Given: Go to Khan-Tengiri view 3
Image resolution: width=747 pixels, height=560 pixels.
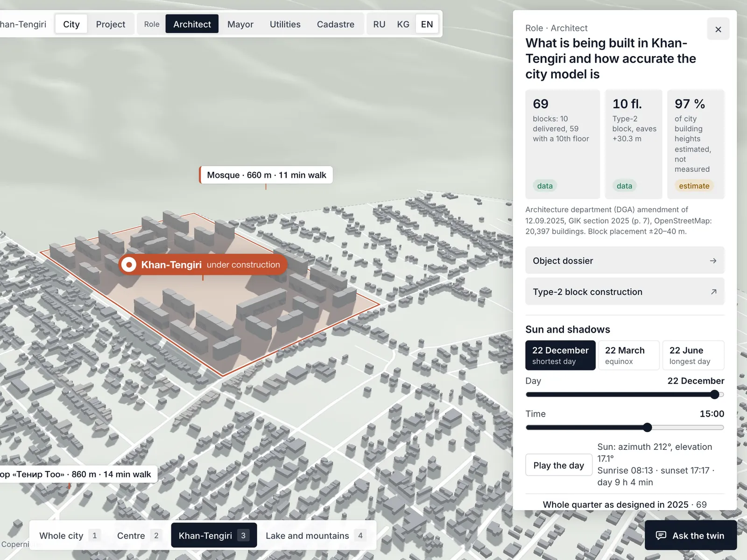Looking at the screenshot, I should 214,535.
